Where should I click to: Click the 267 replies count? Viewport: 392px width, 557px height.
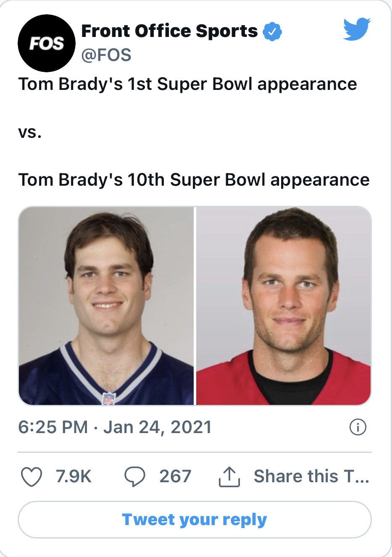(175, 477)
